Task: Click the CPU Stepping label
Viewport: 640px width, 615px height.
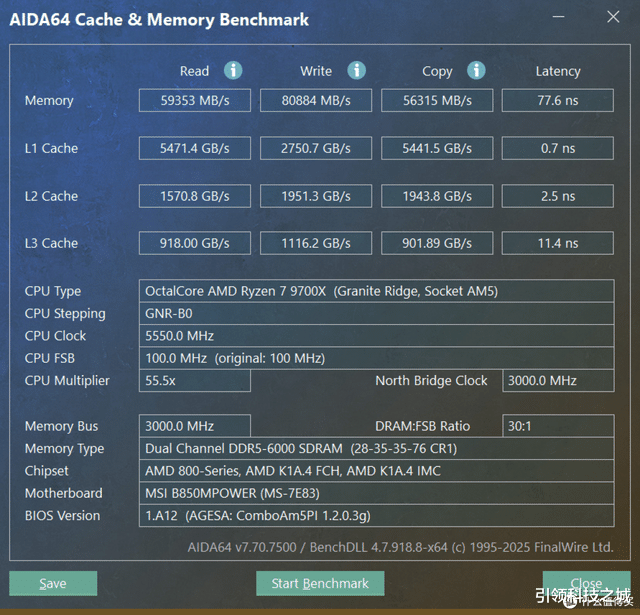Action: point(65,314)
